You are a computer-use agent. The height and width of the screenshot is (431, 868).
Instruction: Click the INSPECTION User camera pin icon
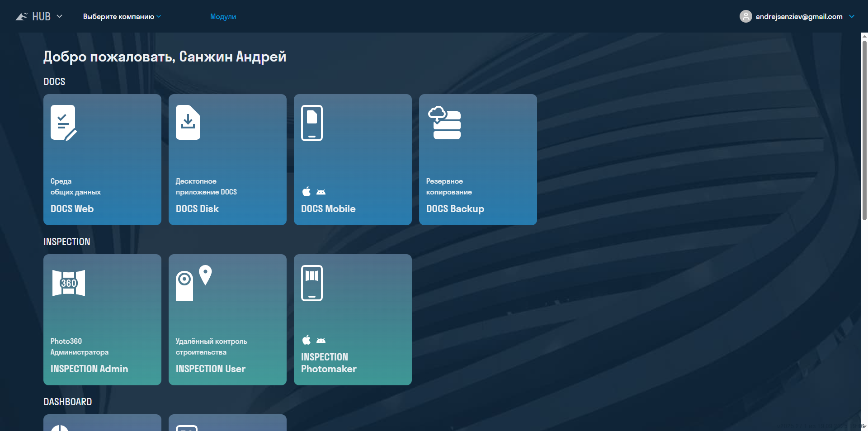193,283
